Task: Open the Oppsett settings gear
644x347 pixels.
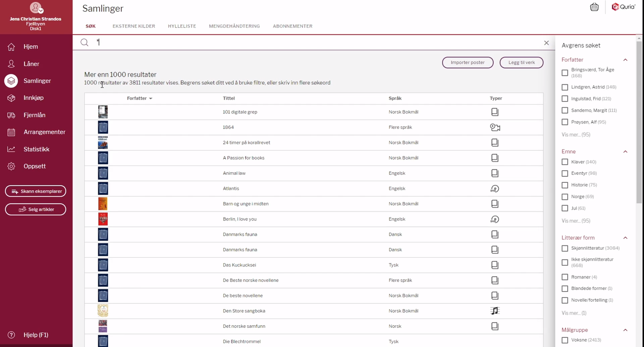Action: [11, 166]
